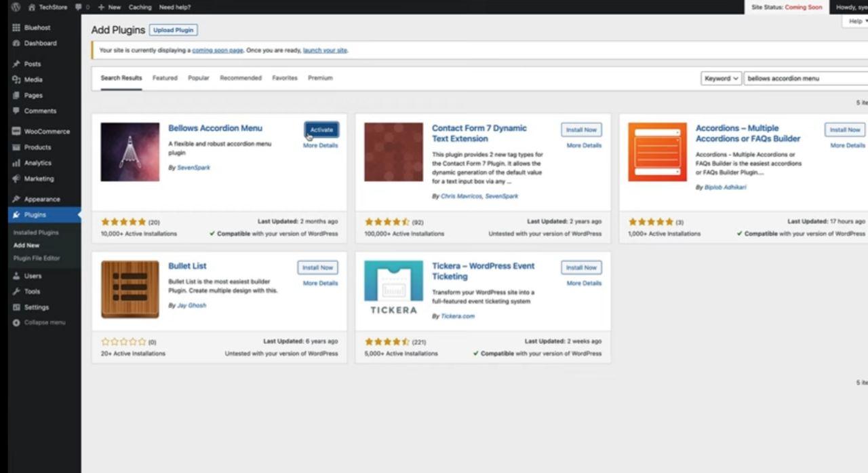Open the Media library sidebar icon
Viewport: 868px width, 473px height.
click(x=16, y=79)
